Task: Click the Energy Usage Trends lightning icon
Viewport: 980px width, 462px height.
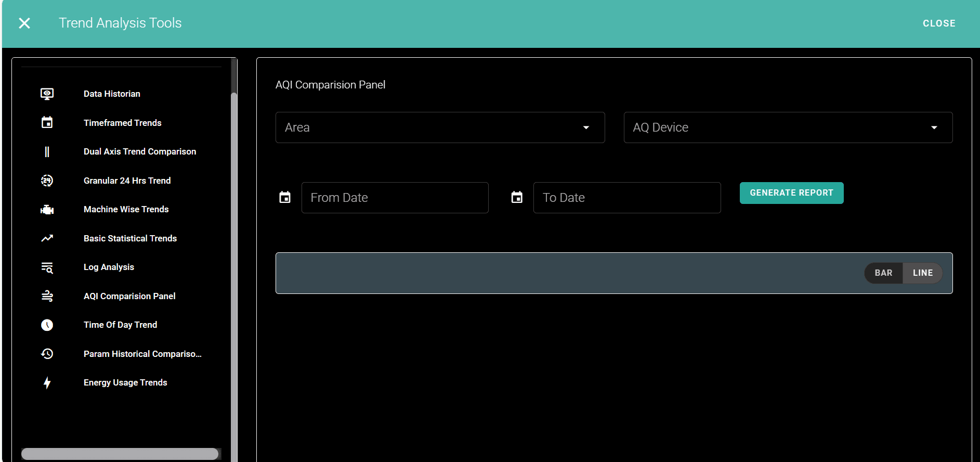Action: coord(47,383)
